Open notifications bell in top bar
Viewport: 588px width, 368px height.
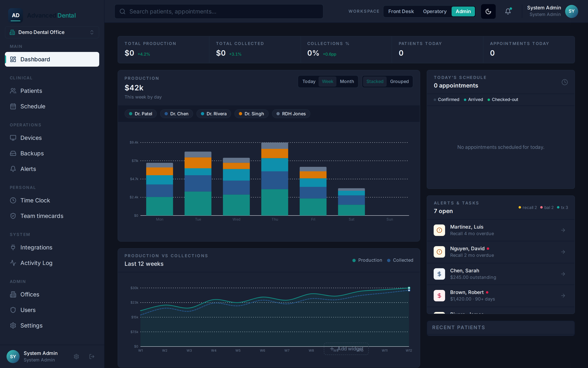point(508,11)
